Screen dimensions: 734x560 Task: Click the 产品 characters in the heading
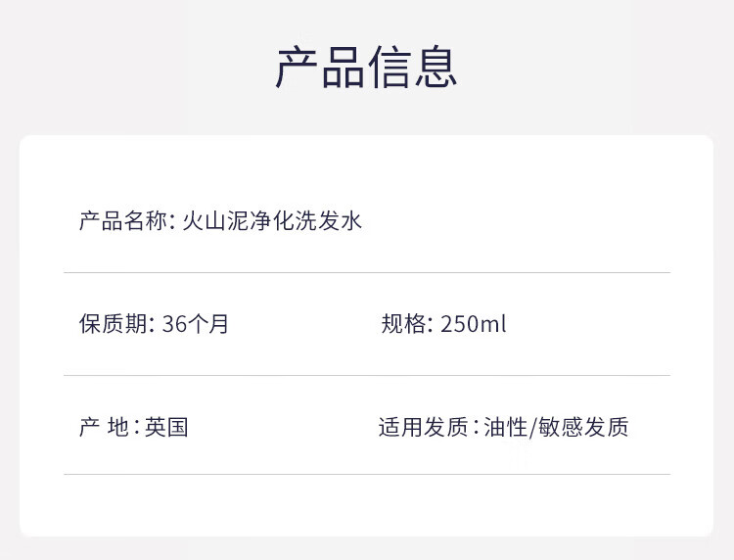tap(320, 68)
